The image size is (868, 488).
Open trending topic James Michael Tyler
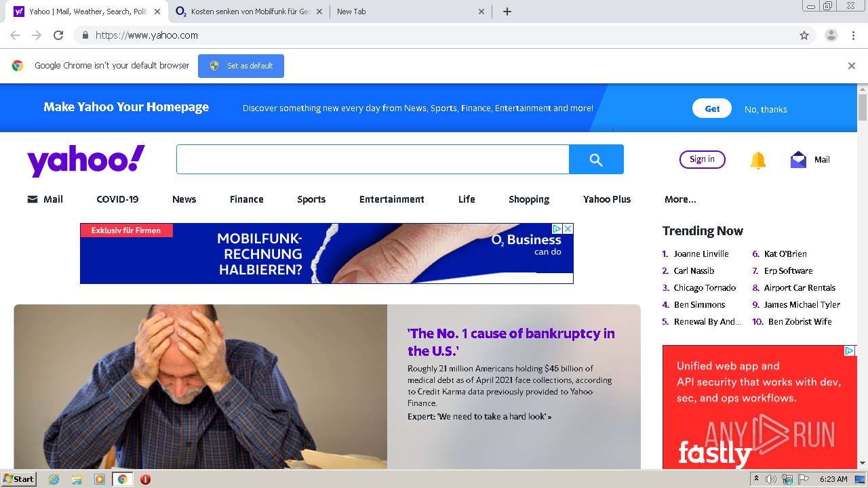(x=802, y=304)
